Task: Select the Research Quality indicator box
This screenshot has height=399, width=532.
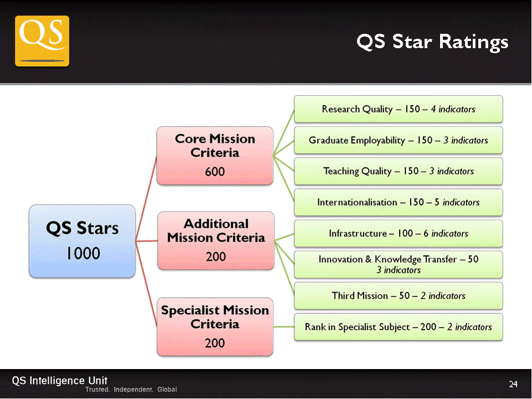Action: [398, 109]
